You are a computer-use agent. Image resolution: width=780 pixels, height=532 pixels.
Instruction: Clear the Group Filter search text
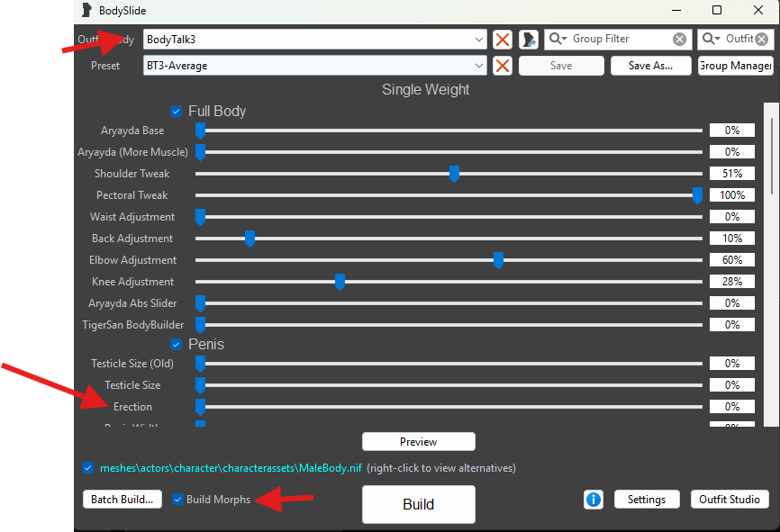(x=679, y=40)
